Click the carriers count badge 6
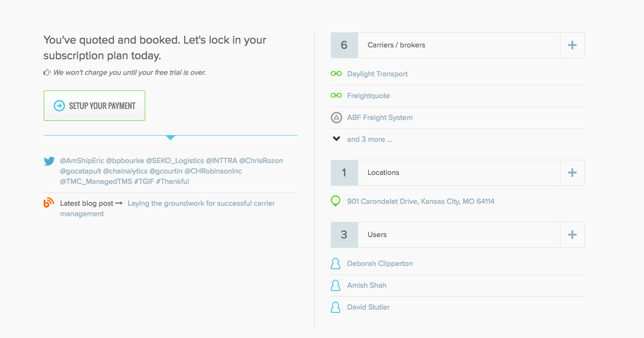Image resolution: width=644 pixels, height=338 pixels. click(x=344, y=45)
